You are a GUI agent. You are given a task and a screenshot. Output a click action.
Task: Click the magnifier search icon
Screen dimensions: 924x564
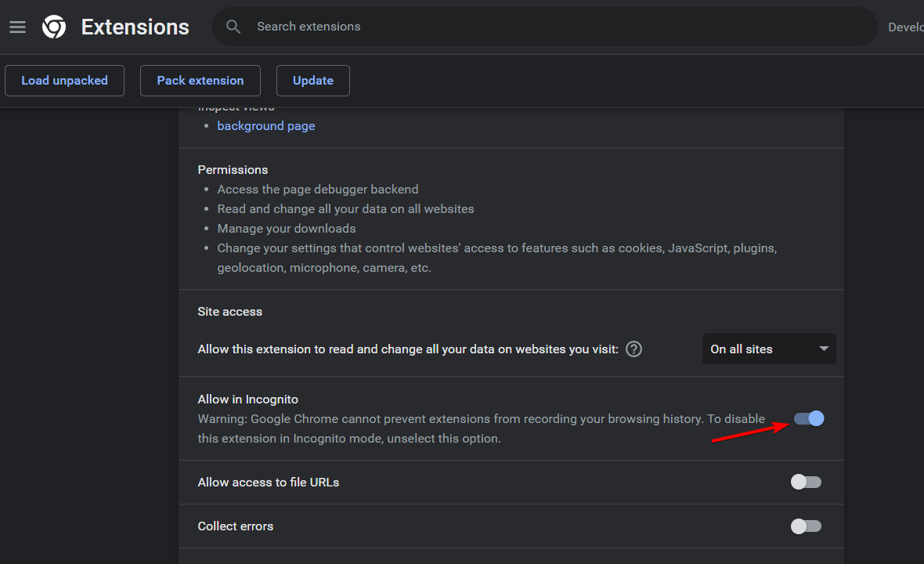233,27
